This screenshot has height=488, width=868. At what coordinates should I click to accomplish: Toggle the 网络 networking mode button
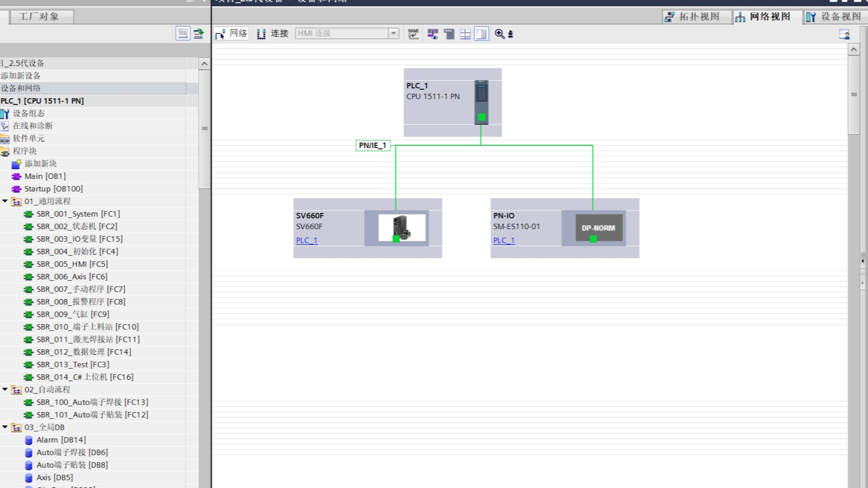231,33
